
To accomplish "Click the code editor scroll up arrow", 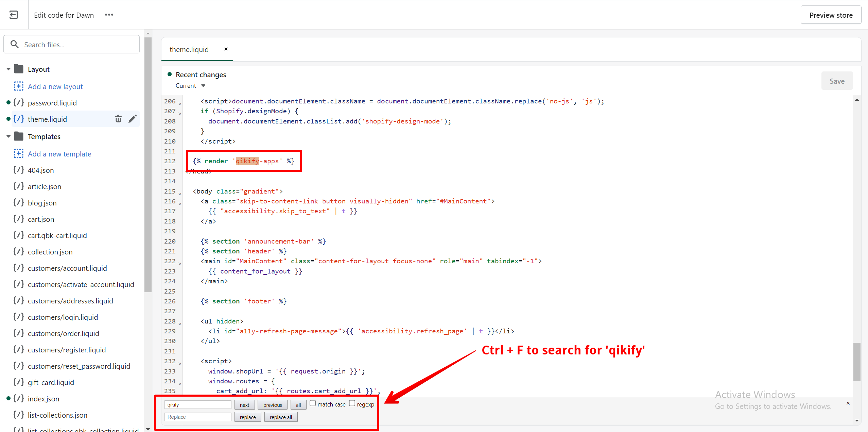I will coord(857,100).
